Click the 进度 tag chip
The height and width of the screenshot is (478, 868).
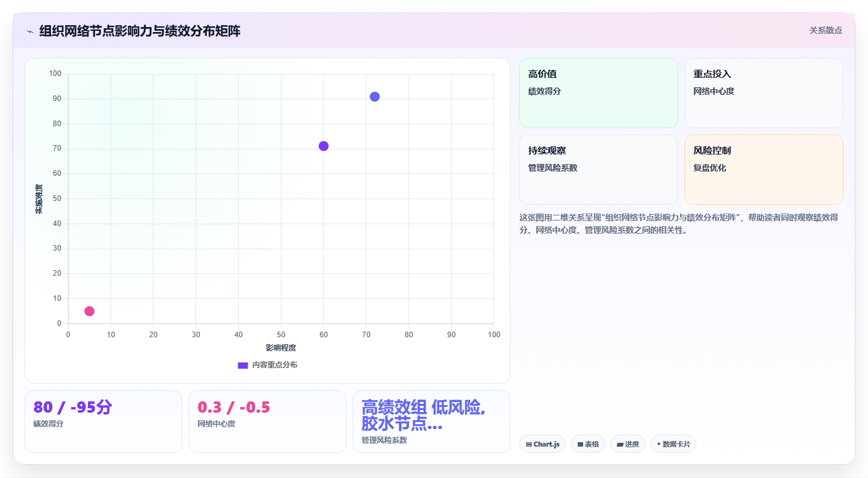coord(628,444)
